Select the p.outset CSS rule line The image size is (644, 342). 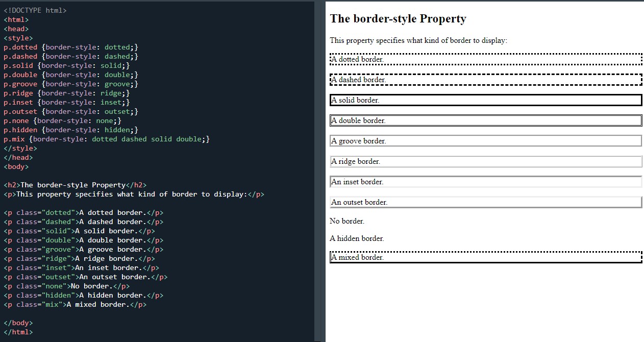(71, 111)
